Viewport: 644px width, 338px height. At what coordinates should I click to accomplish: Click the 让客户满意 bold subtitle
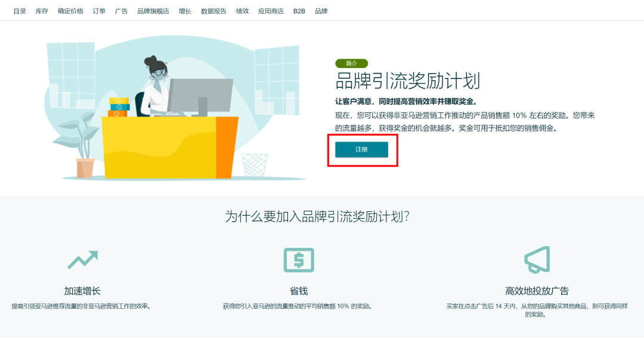407,102
